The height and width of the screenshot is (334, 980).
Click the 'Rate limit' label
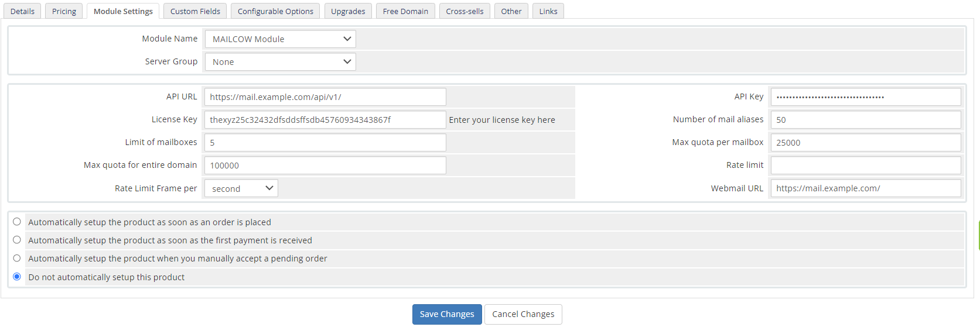pyautogui.click(x=745, y=165)
